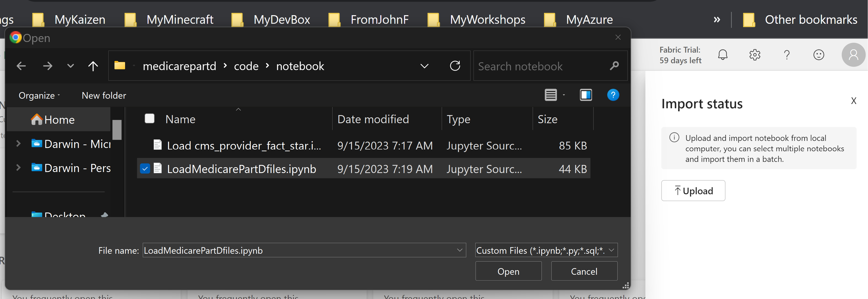868x299 pixels.
Task: Go forward in the Open dialog
Action: tap(48, 66)
